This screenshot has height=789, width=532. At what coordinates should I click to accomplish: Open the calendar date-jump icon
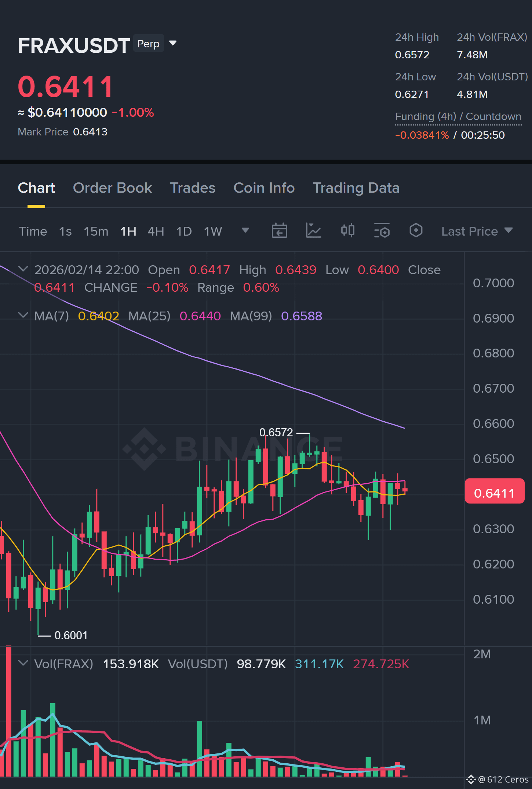coord(279,231)
